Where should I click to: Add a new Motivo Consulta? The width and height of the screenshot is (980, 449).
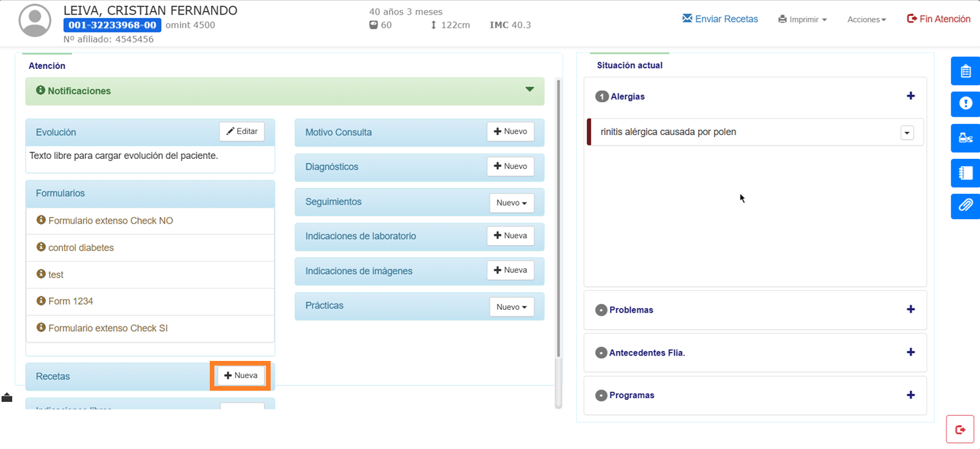tap(510, 132)
